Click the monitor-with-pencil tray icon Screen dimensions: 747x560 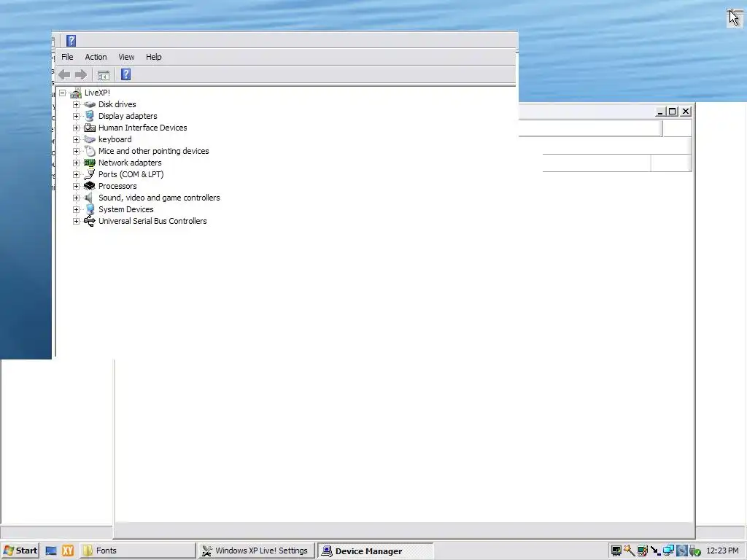pyautogui.click(x=642, y=551)
